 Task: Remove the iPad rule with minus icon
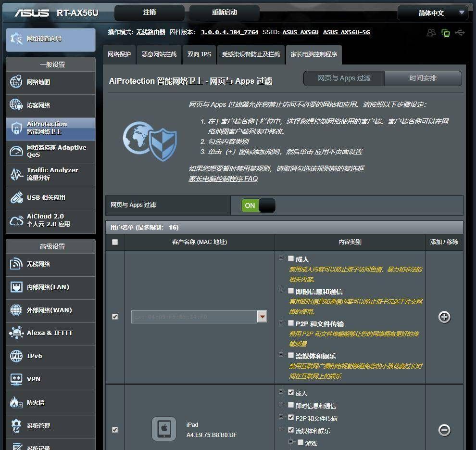click(444, 430)
